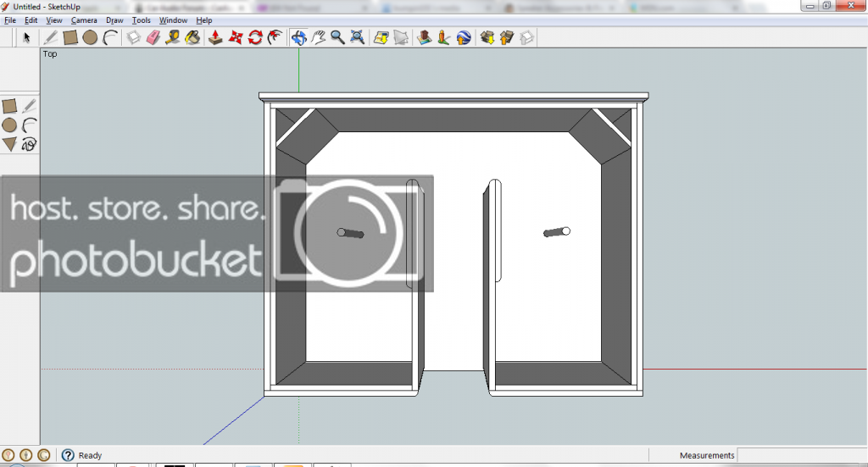Click the first round status bar icon

[8, 455]
